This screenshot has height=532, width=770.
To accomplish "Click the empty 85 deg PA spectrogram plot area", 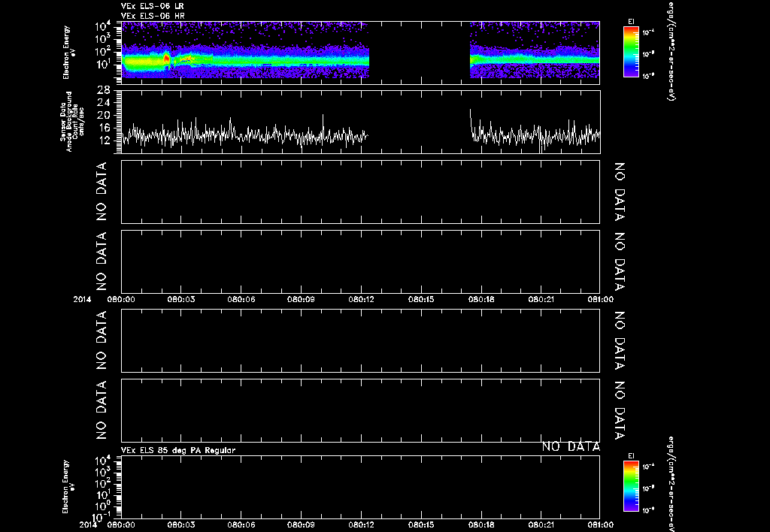I will click(x=360, y=487).
